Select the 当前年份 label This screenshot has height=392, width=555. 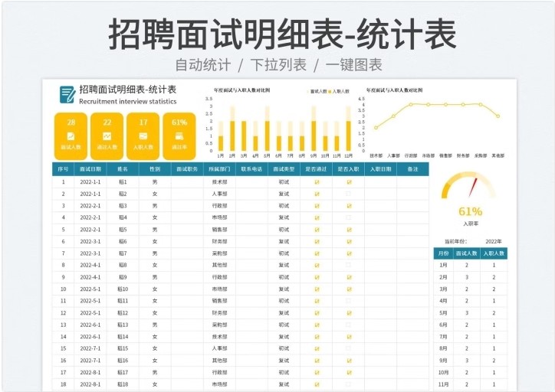455,241
